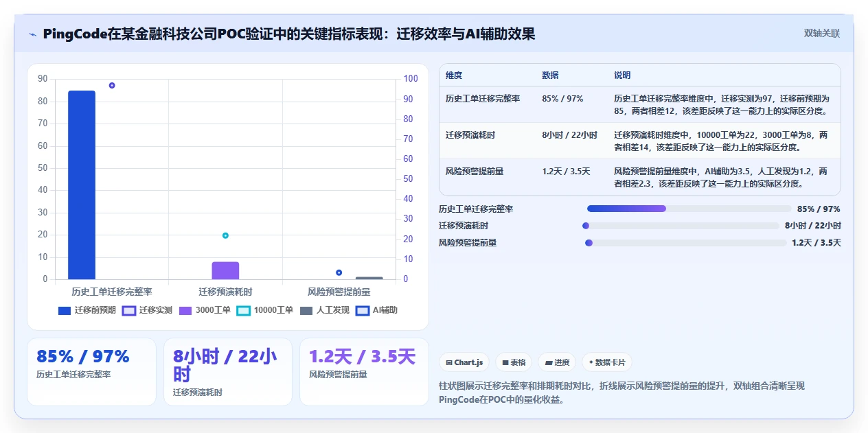Click the 说明 table column header
Screen dimensions: 868x433
point(622,75)
